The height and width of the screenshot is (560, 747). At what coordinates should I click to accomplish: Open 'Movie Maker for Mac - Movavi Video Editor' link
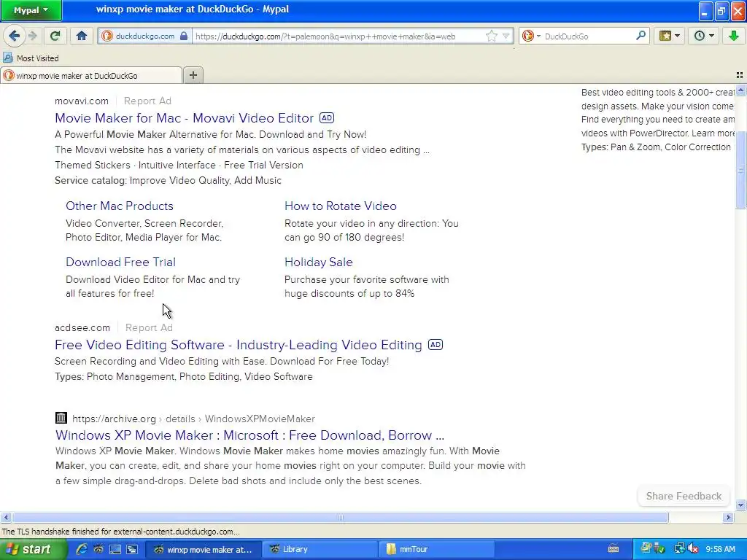[x=185, y=118]
